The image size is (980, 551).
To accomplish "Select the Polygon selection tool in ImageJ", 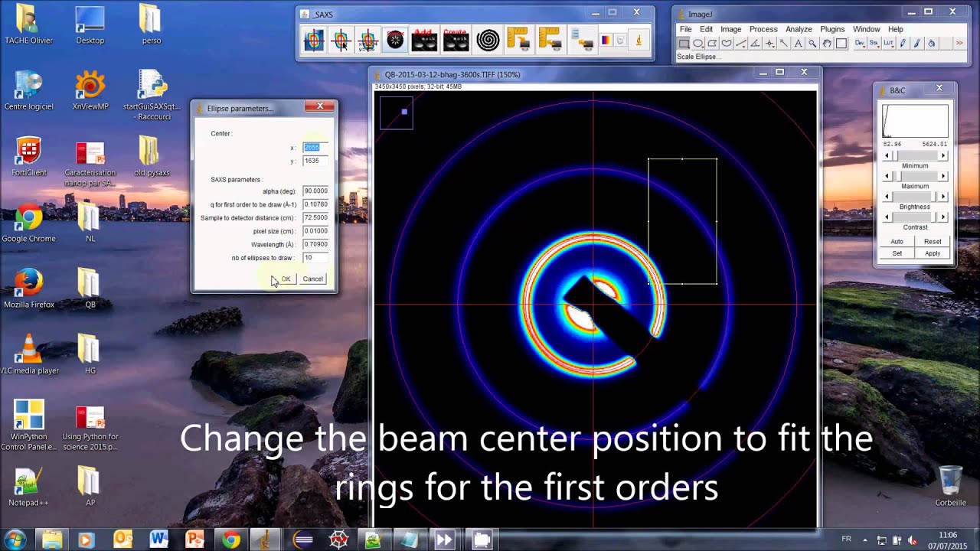I will (712, 43).
